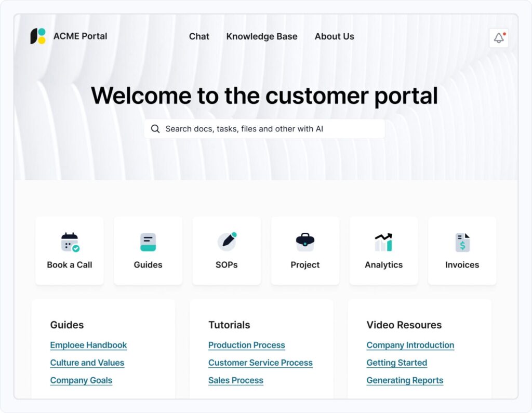Viewport: 532px width, 413px height.
Task: Click the Analytics chart icon
Action: [383, 242]
